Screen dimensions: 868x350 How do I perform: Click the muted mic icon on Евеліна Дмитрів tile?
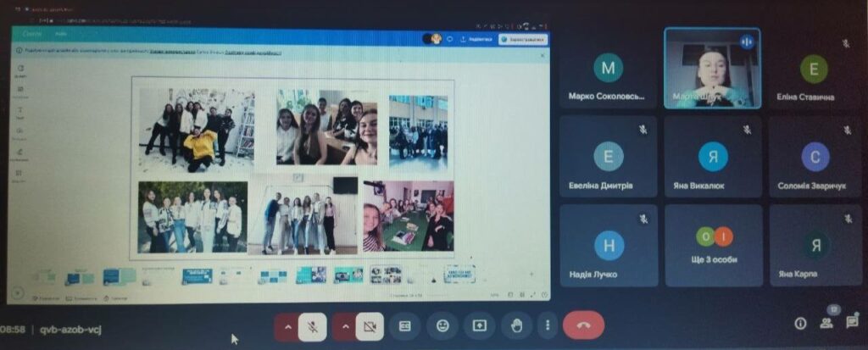tap(643, 130)
